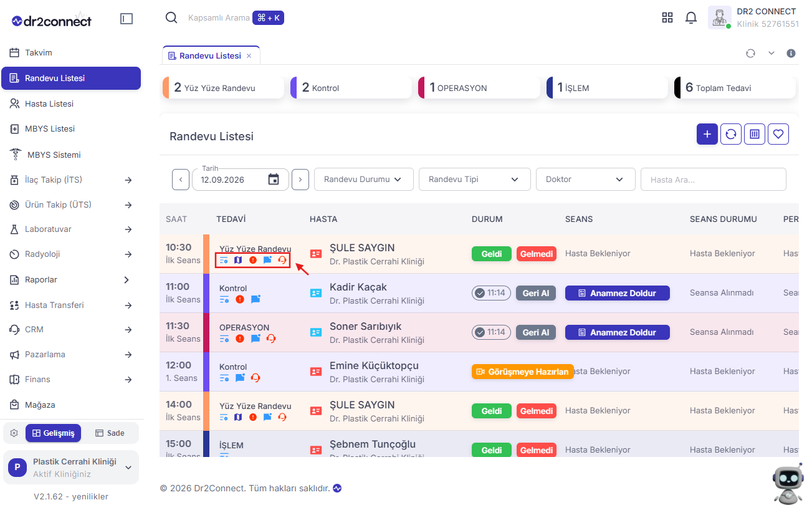Click Görüşmeye Hazırlan for Emine Küçüktopçu
The width and height of the screenshot is (812, 505).
click(x=523, y=372)
